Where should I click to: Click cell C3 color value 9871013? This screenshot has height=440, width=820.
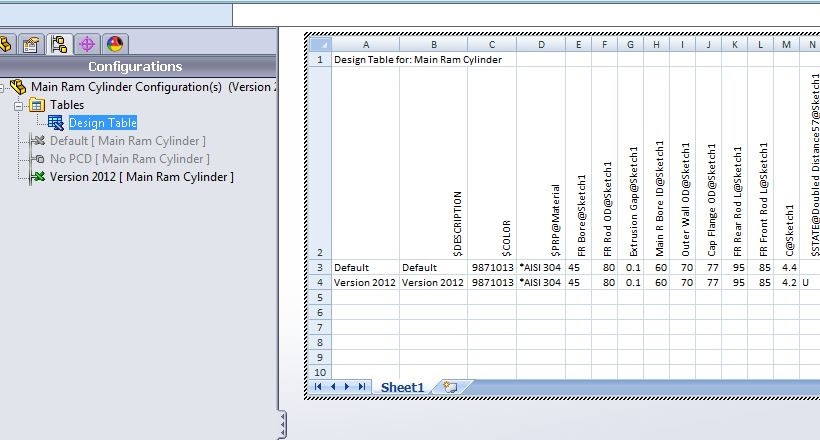click(492, 267)
